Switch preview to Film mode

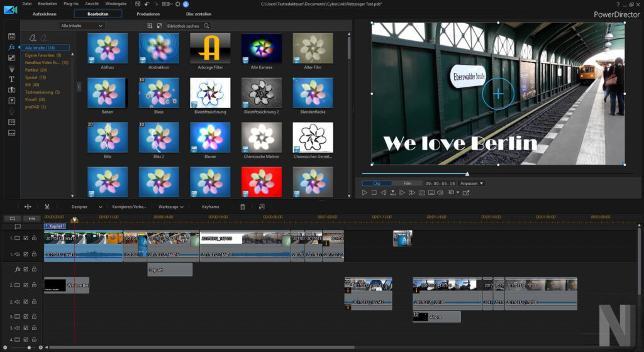[x=408, y=183]
